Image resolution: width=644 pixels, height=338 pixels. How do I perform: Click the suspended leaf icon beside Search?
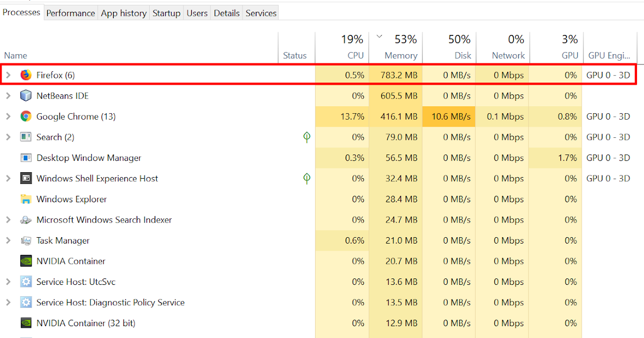306,137
